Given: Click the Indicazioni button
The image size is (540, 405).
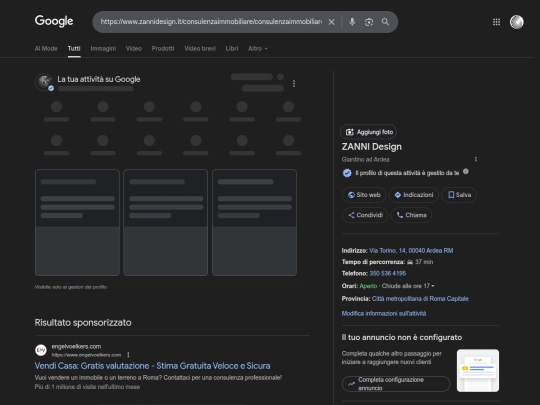Looking at the screenshot, I should click(x=414, y=195).
